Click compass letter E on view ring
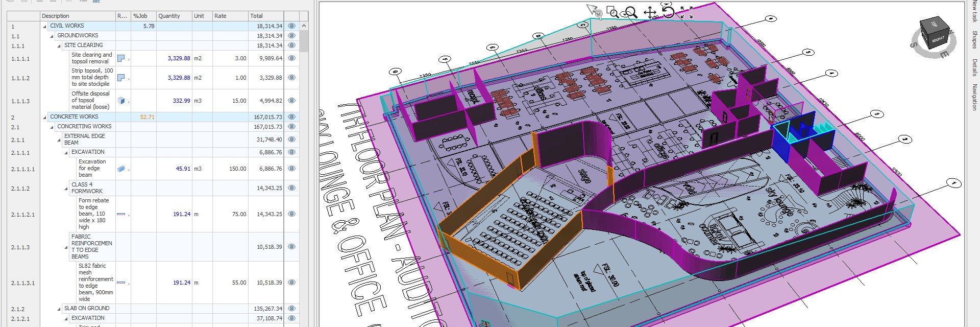The height and width of the screenshot is (327, 980). 945,54
